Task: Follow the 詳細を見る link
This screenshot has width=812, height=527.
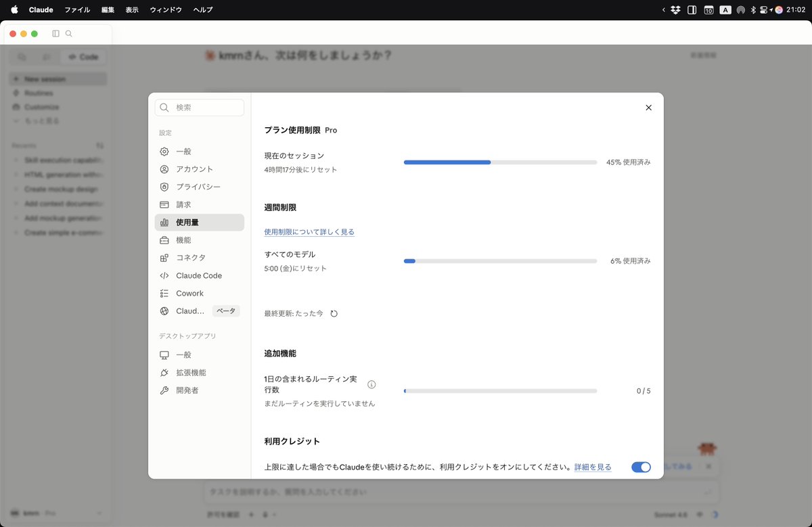Action: (593, 467)
